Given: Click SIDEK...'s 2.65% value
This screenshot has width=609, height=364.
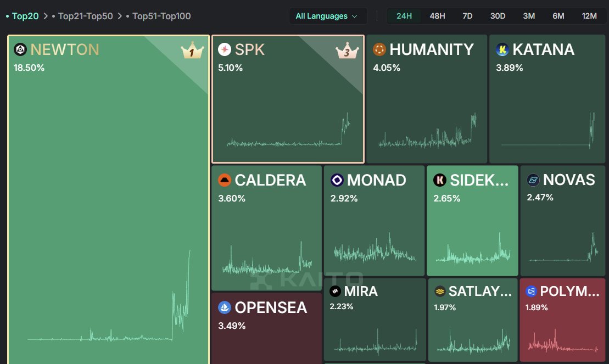Looking at the screenshot, I should pos(446,199).
